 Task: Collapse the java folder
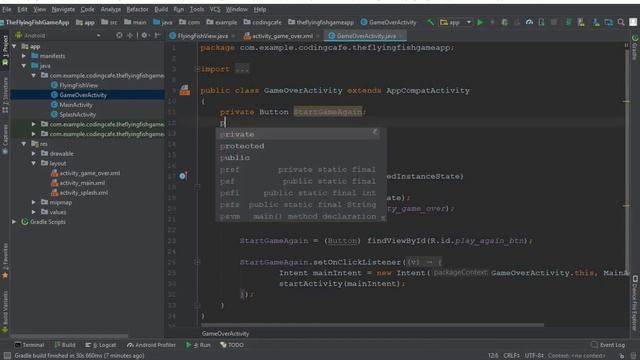[24, 66]
